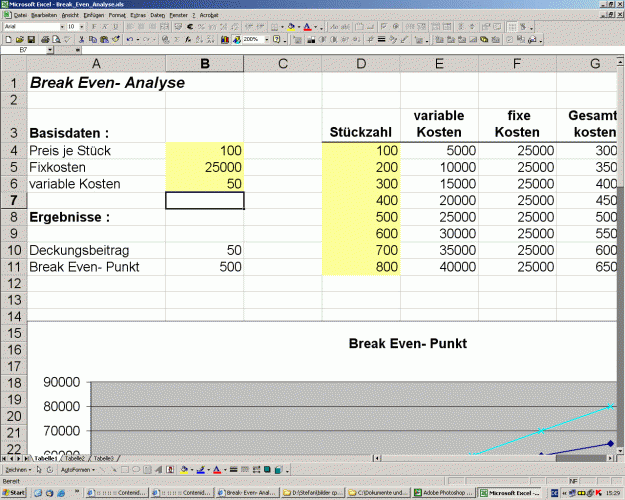The height and width of the screenshot is (500, 625).
Task: Open the Name Box dropdown arrow
Action: [x=50, y=50]
